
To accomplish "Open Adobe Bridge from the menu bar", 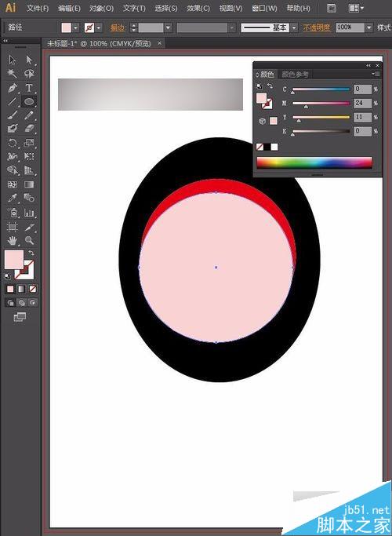I will (x=331, y=8).
